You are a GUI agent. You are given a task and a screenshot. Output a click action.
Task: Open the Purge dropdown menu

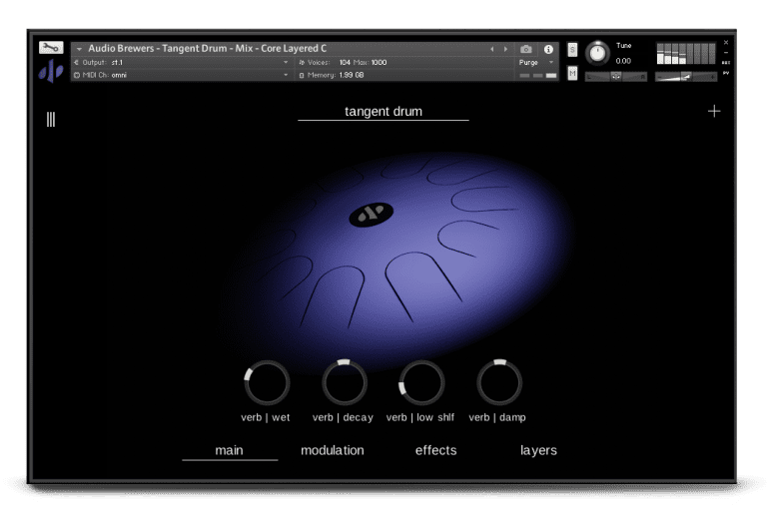point(536,62)
